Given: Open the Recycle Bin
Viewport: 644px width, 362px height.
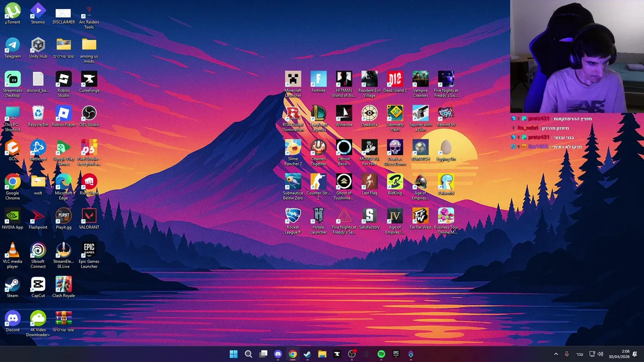Looking at the screenshot, I should (x=38, y=116).
